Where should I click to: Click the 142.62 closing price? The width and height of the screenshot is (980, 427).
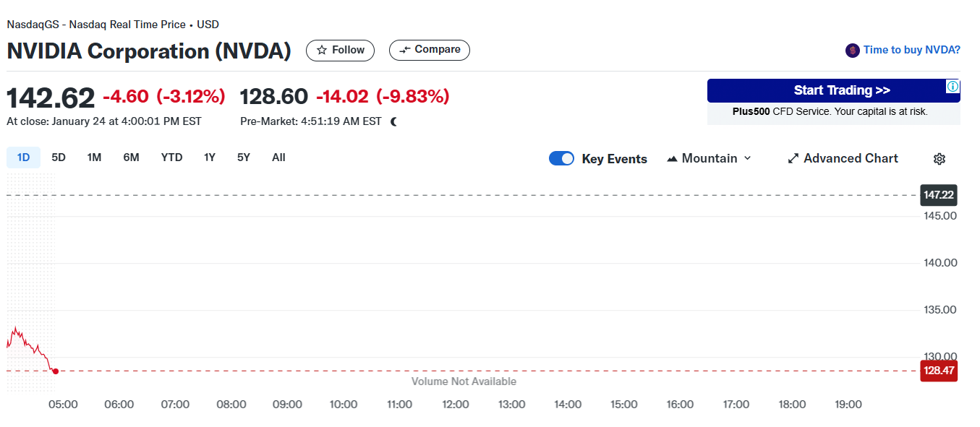[51, 98]
